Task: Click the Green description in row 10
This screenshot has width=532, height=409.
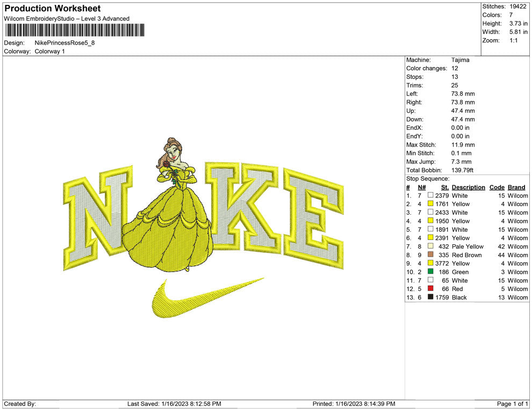Action: tap(460, 272)
